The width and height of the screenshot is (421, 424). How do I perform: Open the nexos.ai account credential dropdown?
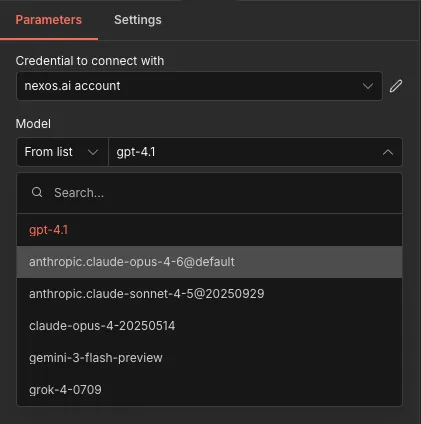coord(199,86)
